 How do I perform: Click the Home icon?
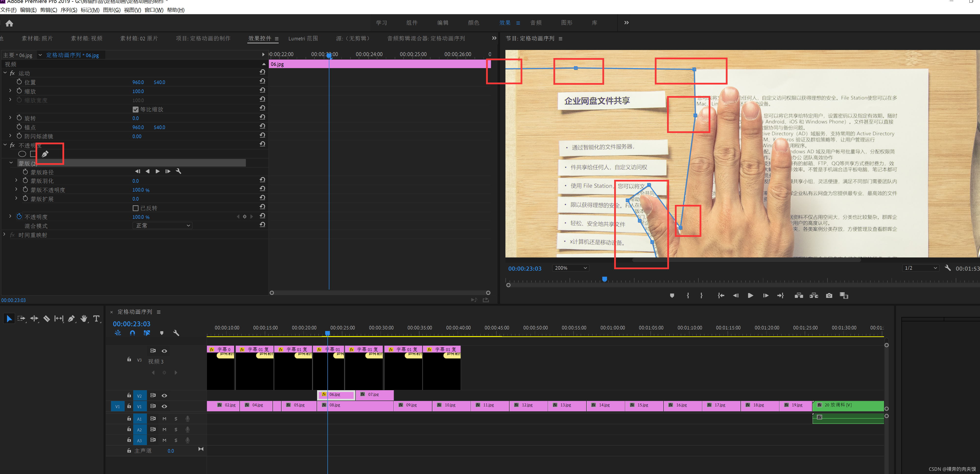(x=10, y=24)
